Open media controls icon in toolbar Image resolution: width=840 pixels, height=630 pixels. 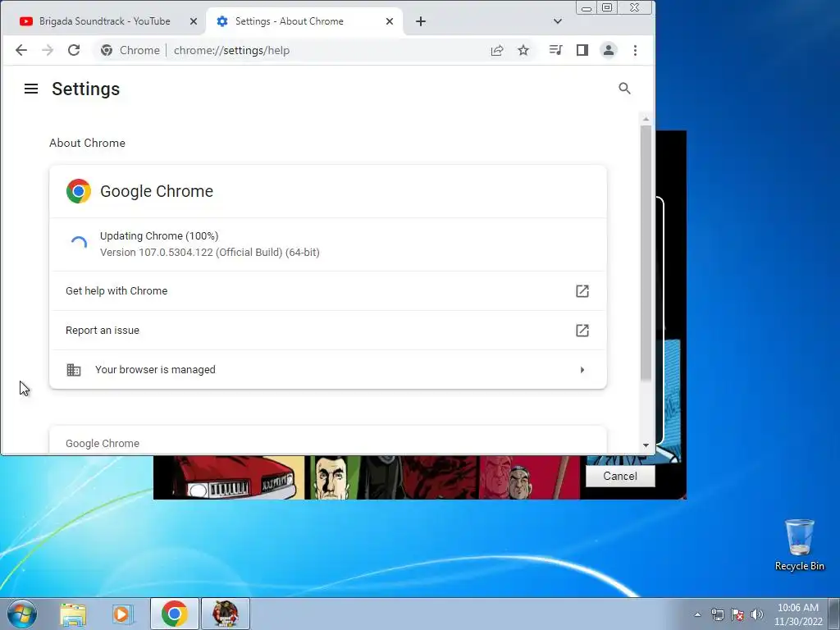point(555,50)
